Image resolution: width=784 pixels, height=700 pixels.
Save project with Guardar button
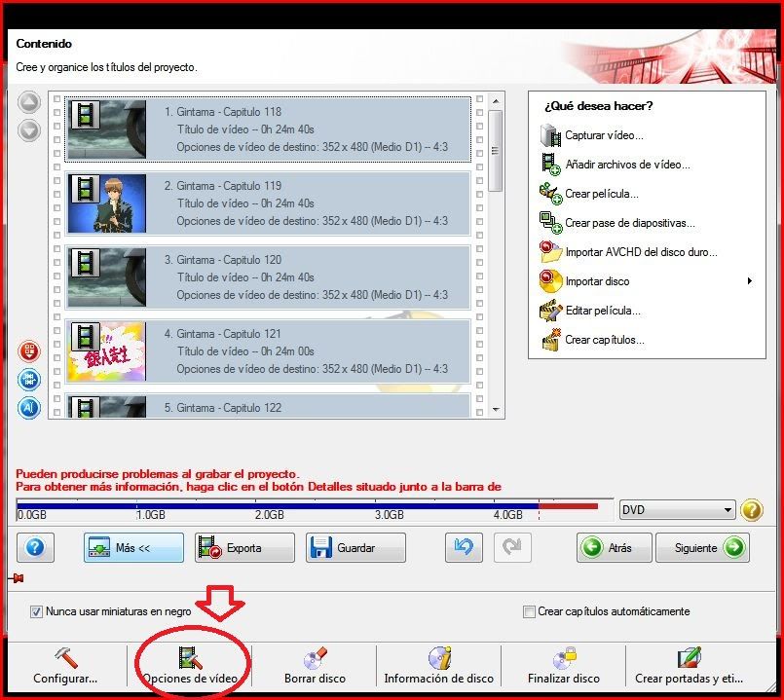point(355,547)
